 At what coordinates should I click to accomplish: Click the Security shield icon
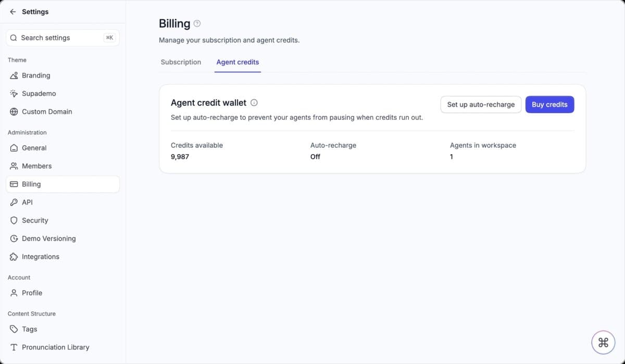coord(14,220)
